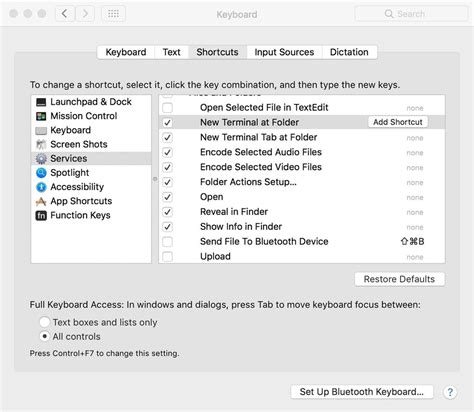Enable the Upload service checkbox
The image size is (474, 412).
167,256
